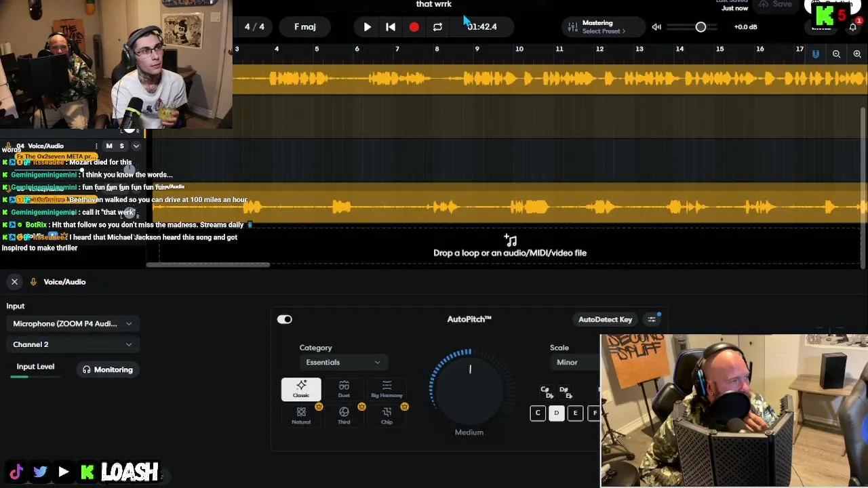Hit the red Record button
Image resolution: width=868 pixels, height=488 pixels.
click(x=414, y=27)
